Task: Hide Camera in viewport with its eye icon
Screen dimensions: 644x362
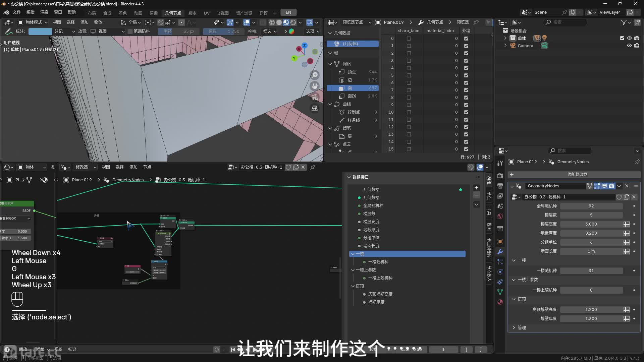Action: pos(629,46)
